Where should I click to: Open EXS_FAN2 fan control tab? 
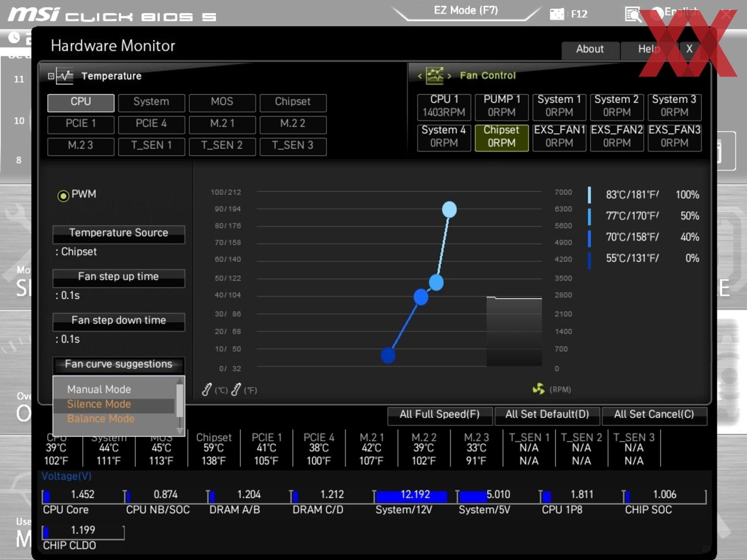[x=617, y=137]
